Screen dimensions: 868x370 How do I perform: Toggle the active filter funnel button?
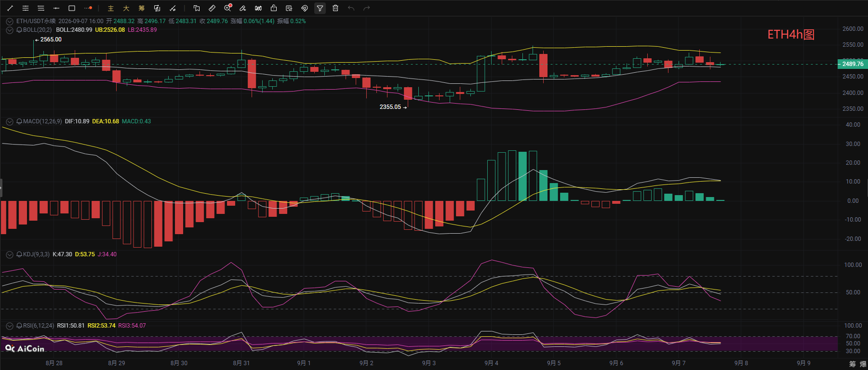[320, 8]
